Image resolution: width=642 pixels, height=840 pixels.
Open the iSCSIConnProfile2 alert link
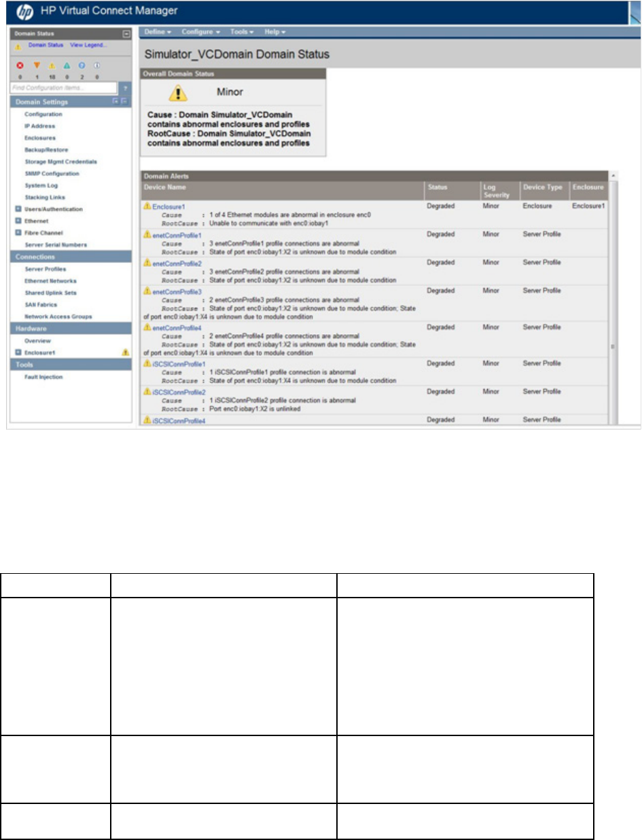coord(179,392)
